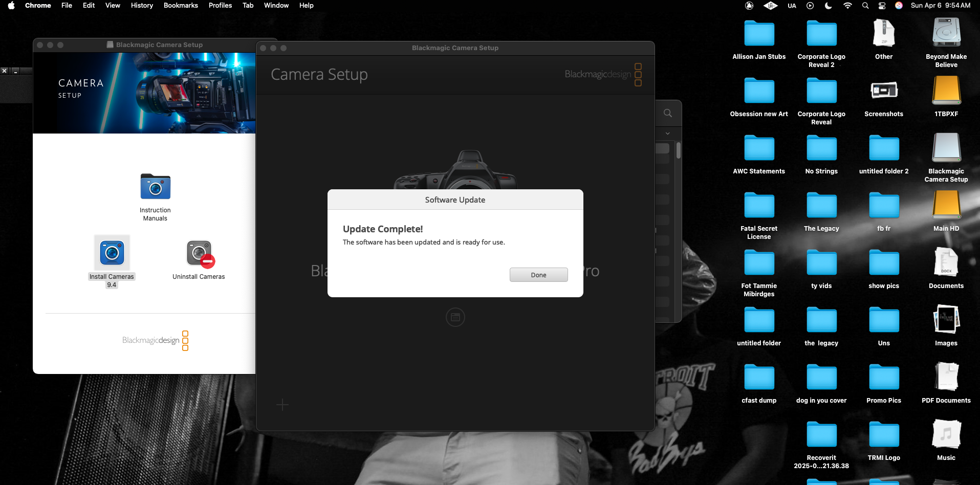Open the Bookmarks menu
This screenshot has height=485, width=980.
pyautogui.click(x=181, y=5)
